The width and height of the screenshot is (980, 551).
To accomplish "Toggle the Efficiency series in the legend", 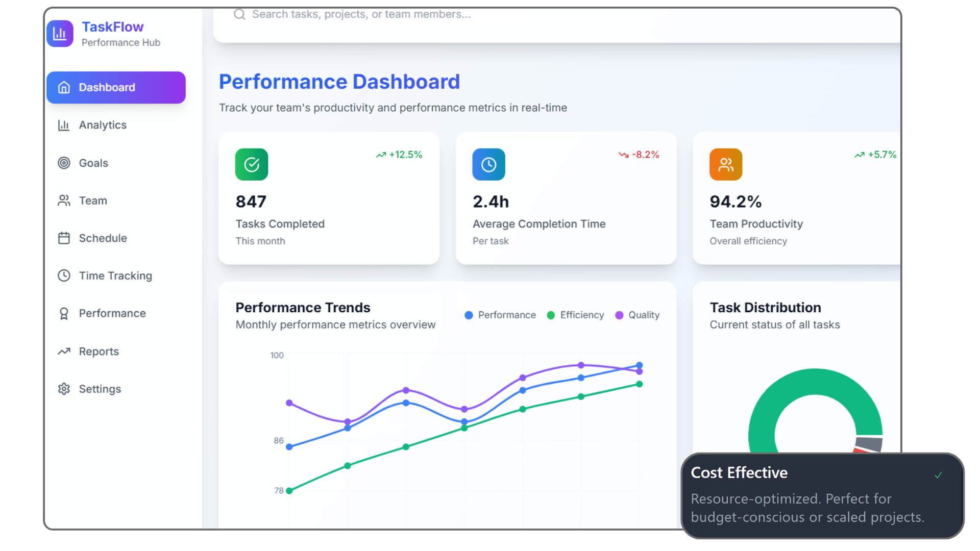I will pos(575,315).
